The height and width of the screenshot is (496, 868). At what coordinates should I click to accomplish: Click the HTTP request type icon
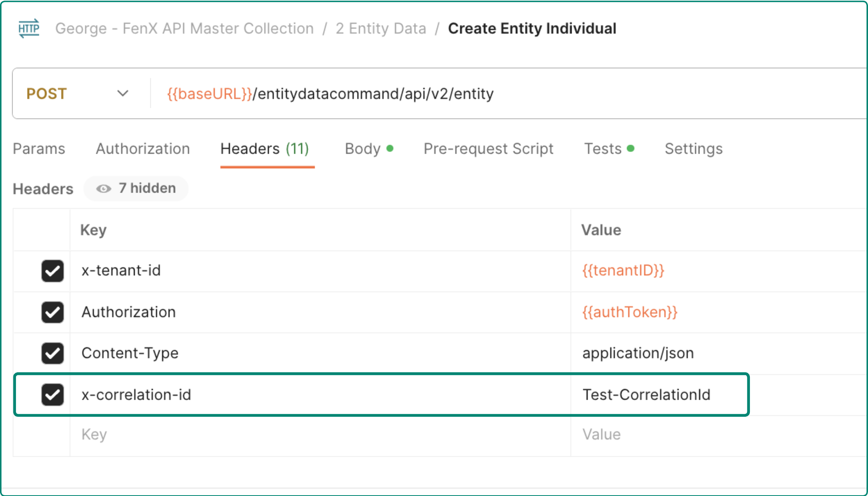29,29
